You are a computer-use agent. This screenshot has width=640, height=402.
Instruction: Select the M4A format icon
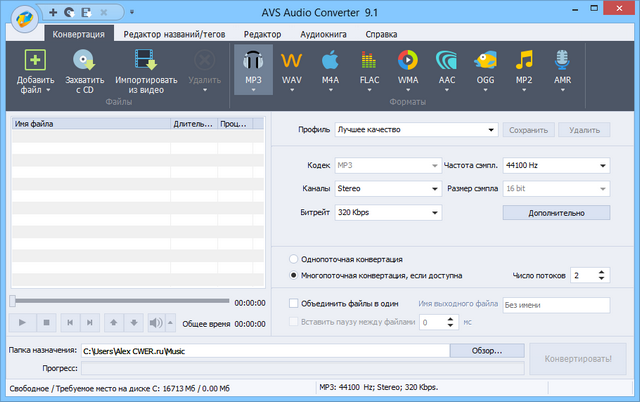tap(331, 63)
